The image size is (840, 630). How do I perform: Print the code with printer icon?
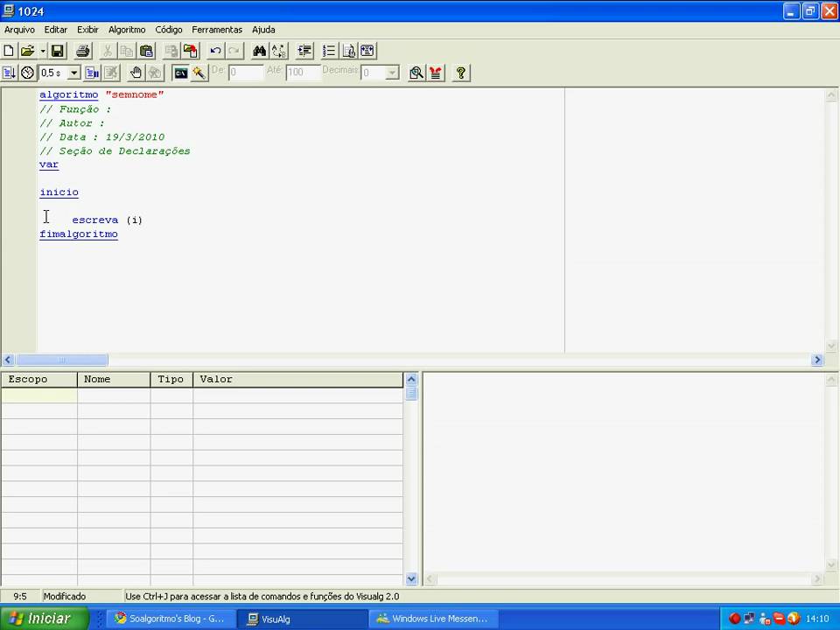pos(82,51)
